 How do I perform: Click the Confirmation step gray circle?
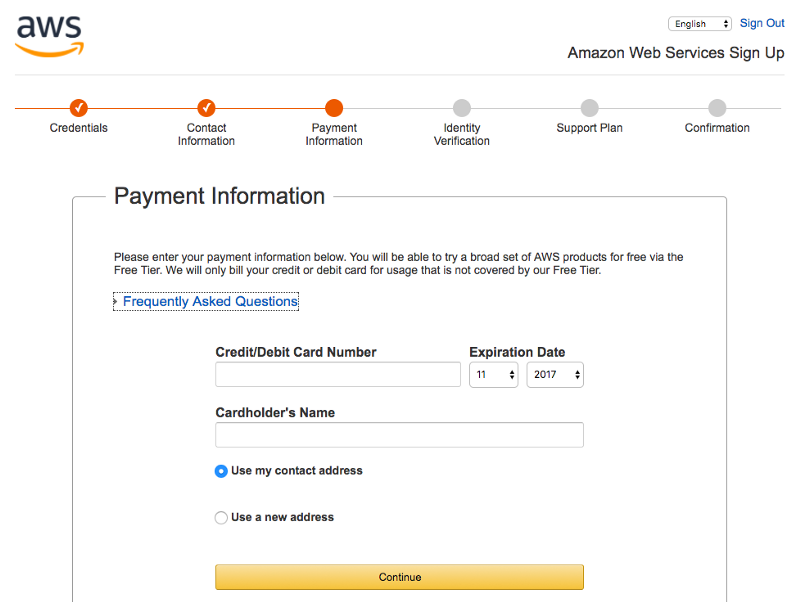click(717, 108)
